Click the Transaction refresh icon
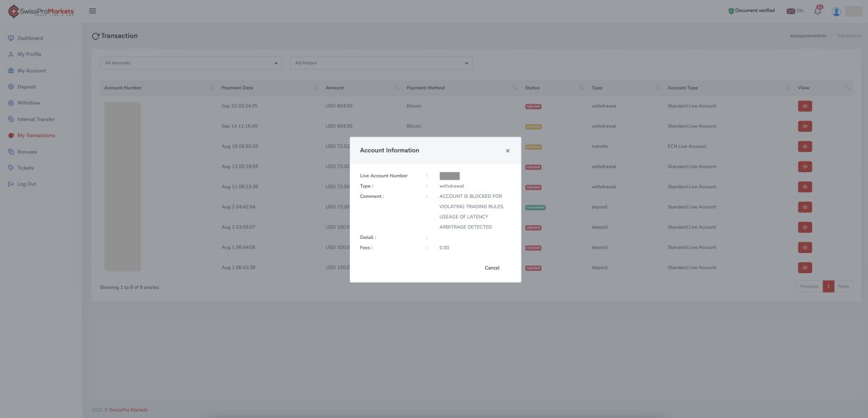 click(x=96, y=36)
